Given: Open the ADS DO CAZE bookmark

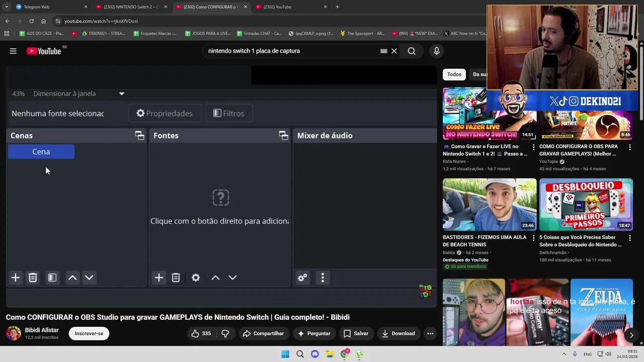Looking at the screenshot, I should (42, 34).
